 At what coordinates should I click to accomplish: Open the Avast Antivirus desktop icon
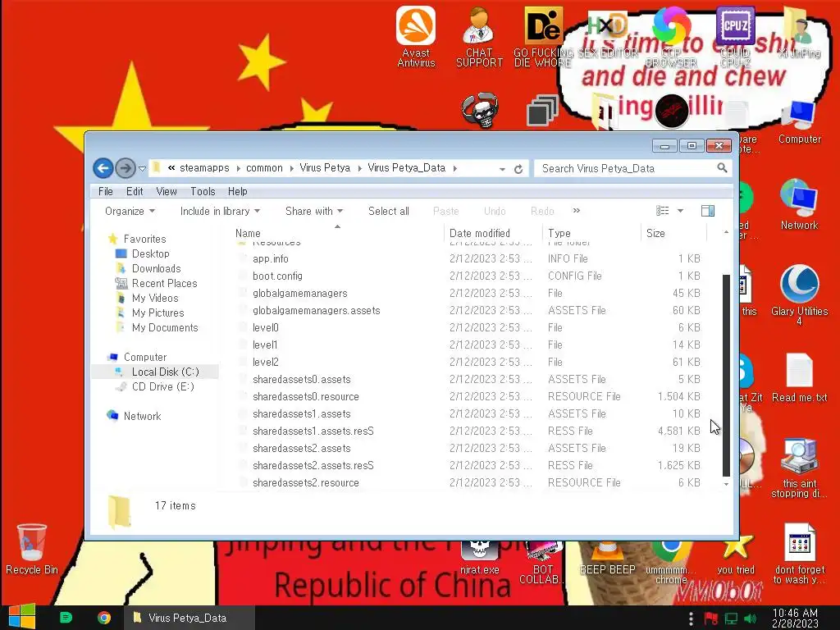tap(416, 37)
